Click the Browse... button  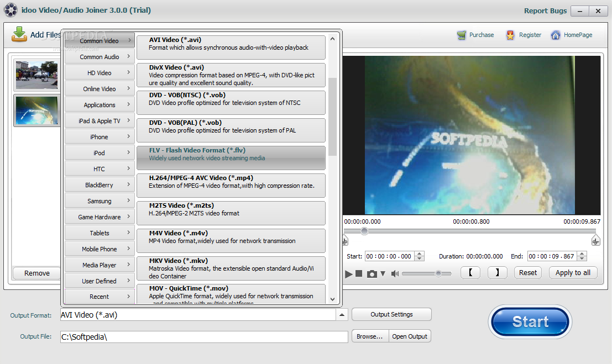tap(370, 336)
